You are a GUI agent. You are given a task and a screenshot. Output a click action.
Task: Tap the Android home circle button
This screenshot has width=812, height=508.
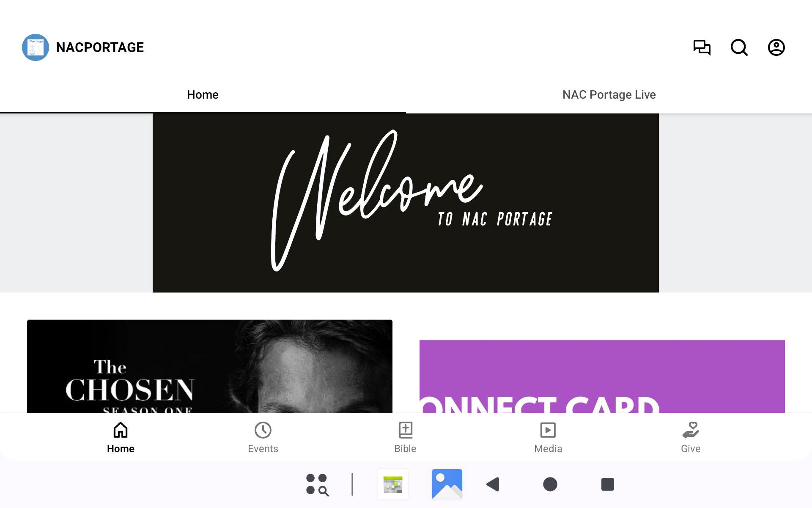point(550,484)
